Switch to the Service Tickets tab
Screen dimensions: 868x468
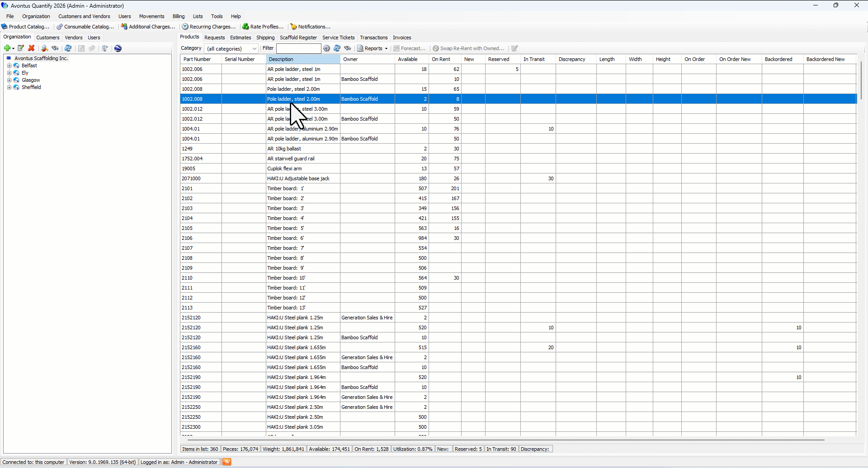[339, 37]
